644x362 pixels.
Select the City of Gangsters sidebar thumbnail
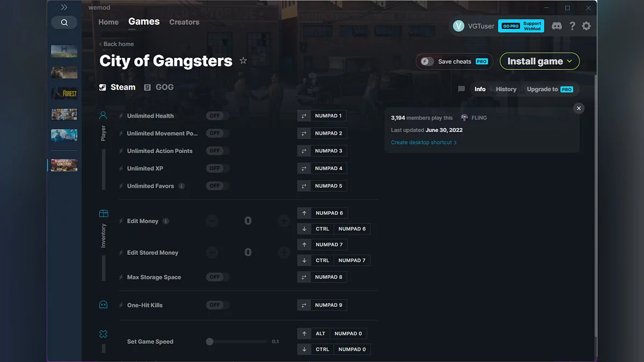(x=64, y=165)
